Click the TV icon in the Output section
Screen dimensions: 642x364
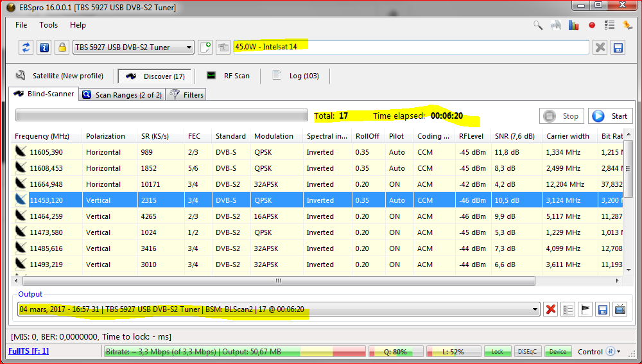pyautogui.click(x=620, y=309)
